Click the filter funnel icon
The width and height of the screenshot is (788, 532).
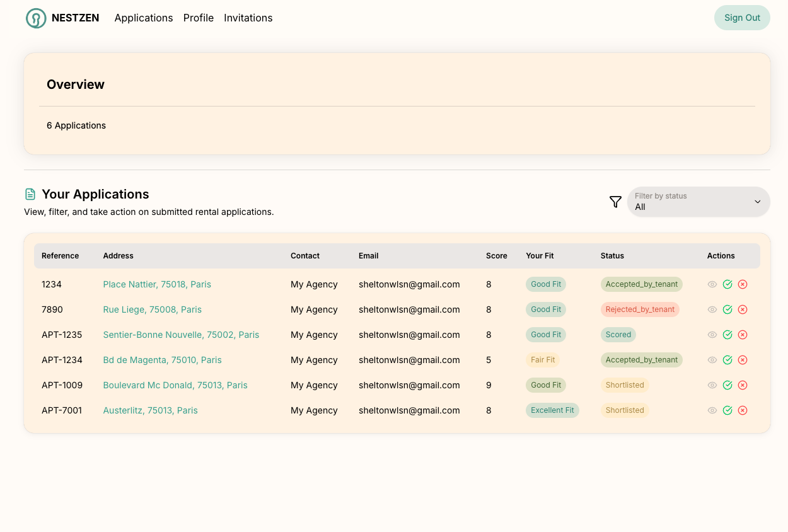(x=615, y=202)
